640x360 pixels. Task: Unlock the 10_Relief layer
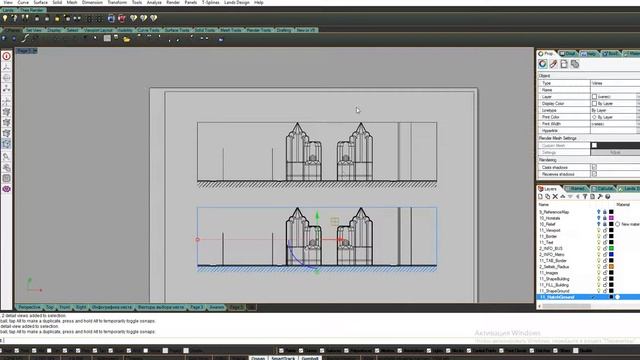click(605, 224)
